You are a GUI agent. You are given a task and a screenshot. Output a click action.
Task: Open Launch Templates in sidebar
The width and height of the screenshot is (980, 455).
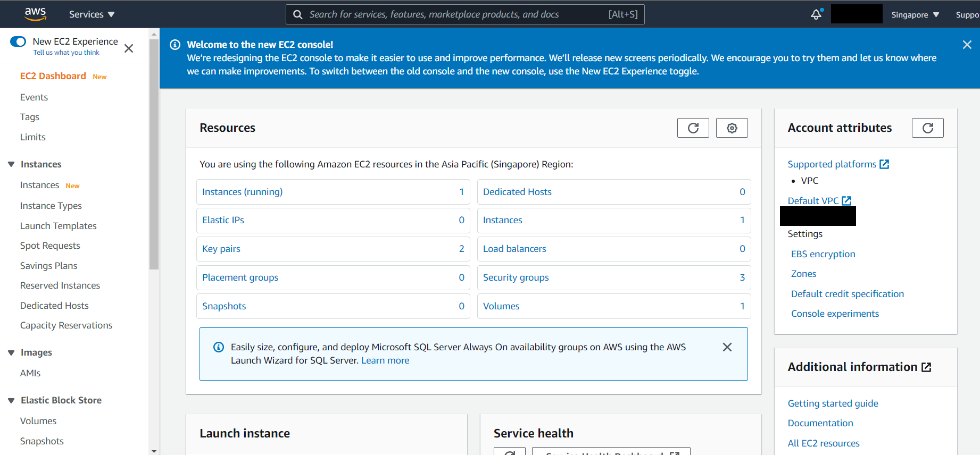pyautogui.click(x=59, y=226)
